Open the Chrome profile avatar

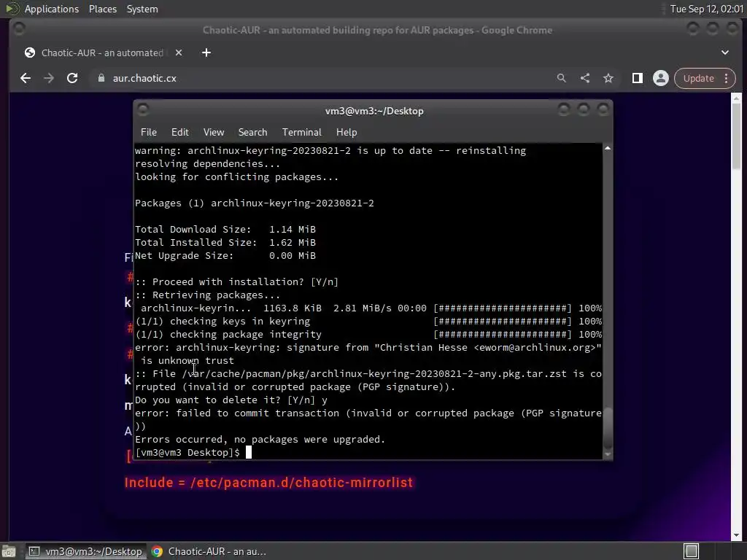pyautogui.click(x=661, y=78)
